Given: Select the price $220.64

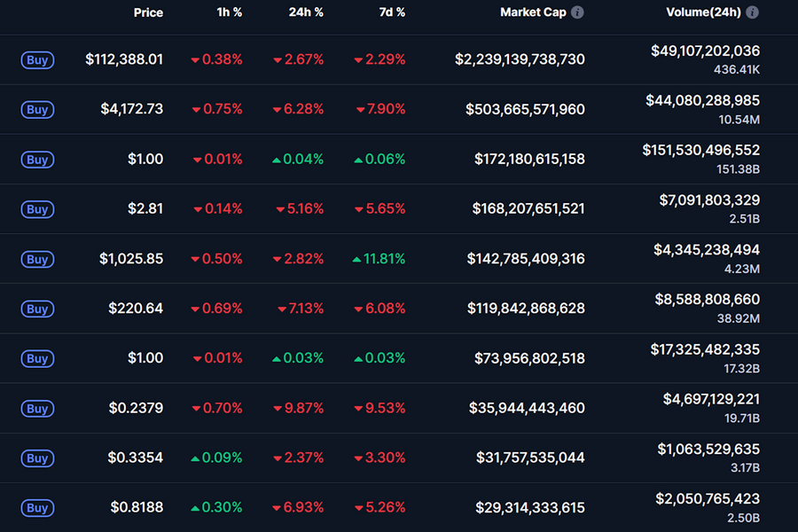Looking at the screenshot, I should 136,308.
